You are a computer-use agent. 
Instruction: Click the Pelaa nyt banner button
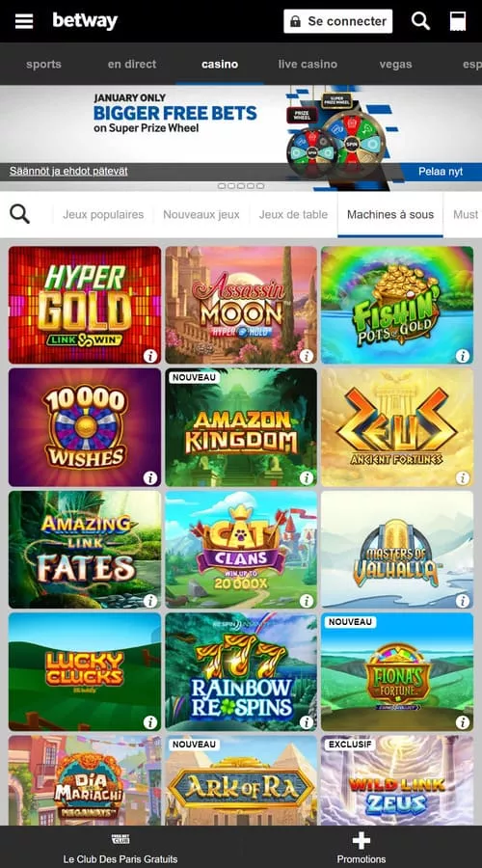[441, 171]
